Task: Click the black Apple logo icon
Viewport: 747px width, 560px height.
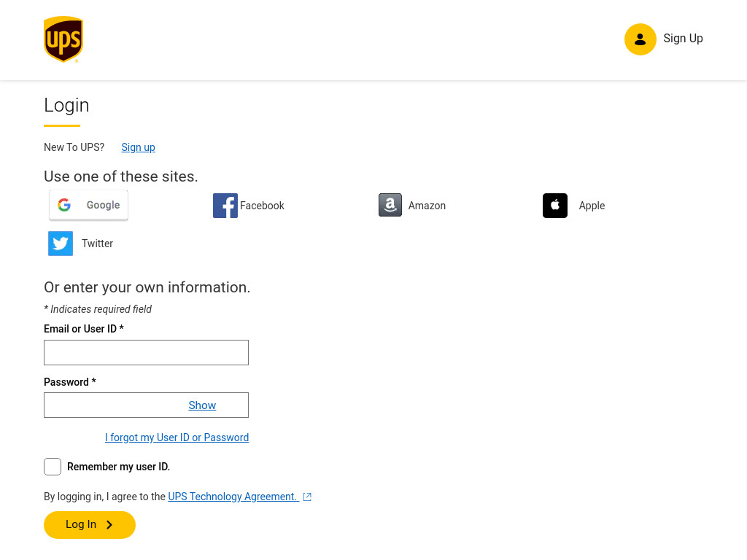Action: tap(555, 206)
